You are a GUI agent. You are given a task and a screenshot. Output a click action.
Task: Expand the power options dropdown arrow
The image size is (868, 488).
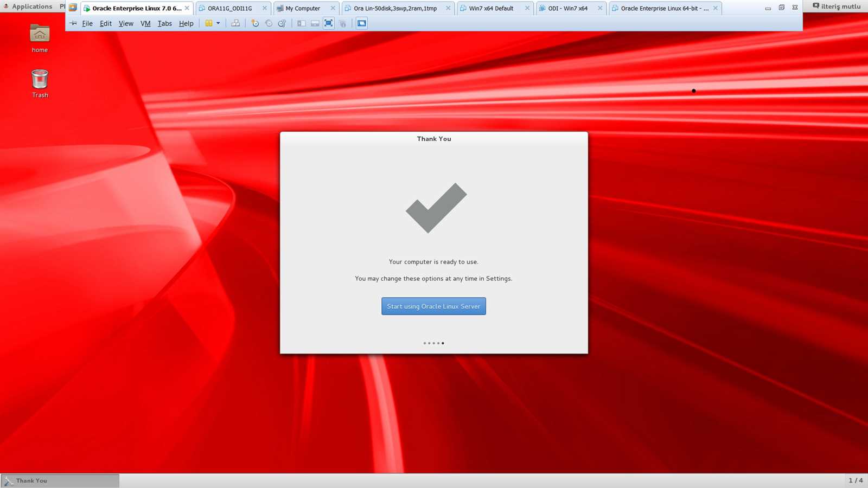[218, 23]
